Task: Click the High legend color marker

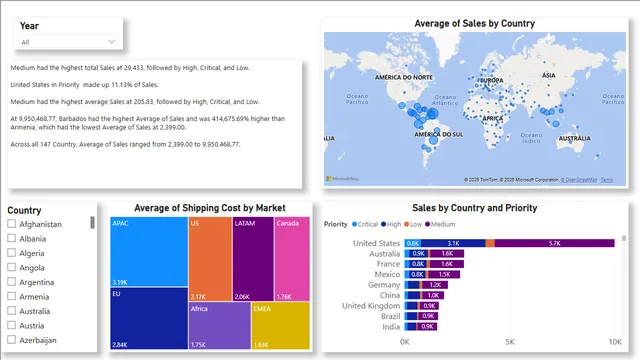Action: [x=383, y=224]
